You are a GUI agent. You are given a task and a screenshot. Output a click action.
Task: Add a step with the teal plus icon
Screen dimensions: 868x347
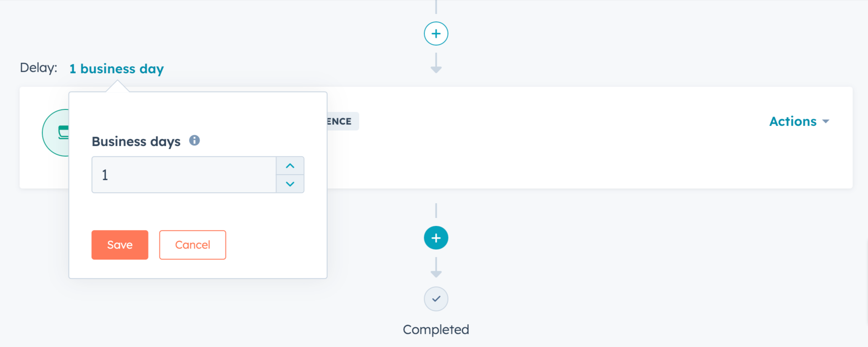(436, 238)
